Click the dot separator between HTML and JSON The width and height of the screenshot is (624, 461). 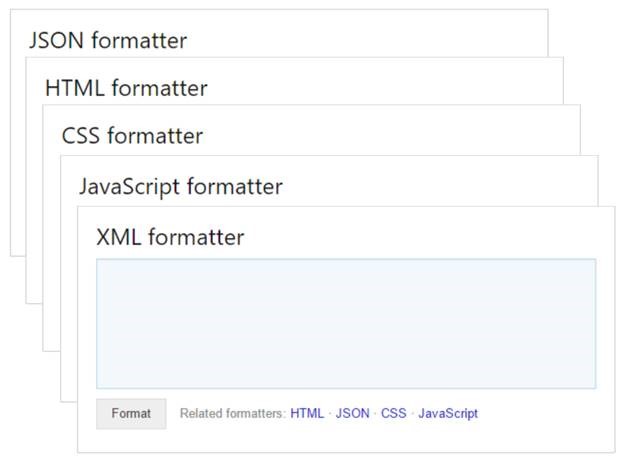click(330, 414)
